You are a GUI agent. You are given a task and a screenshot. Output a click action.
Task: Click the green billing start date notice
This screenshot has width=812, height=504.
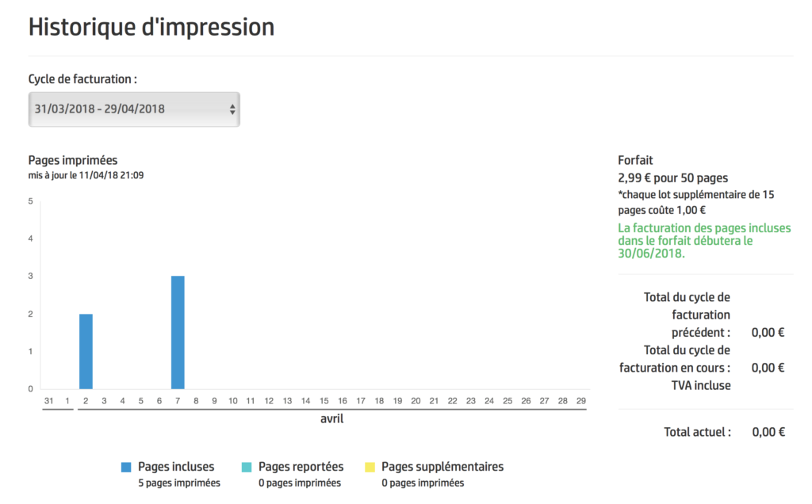[x=704, y=241]
